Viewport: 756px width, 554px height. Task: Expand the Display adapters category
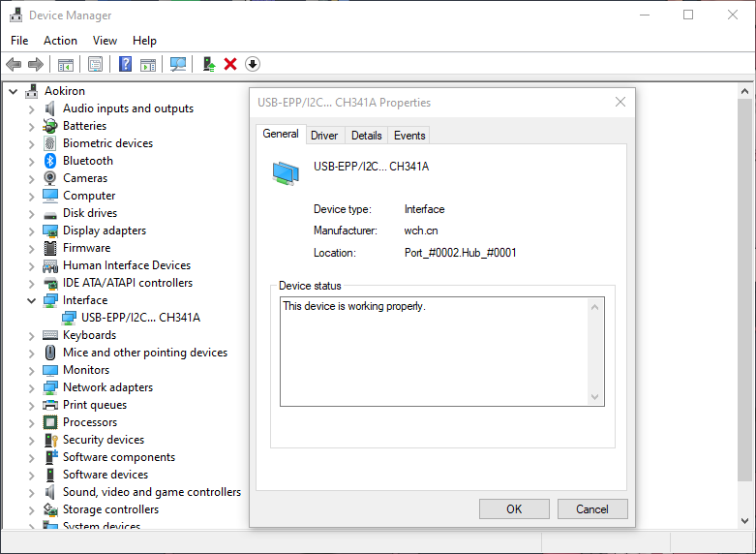[x=31, y=231]
